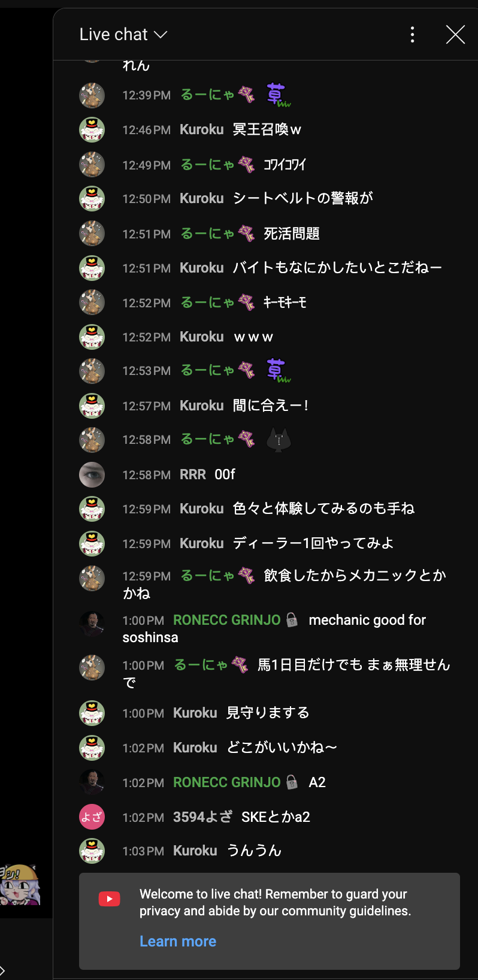Click the purple 草 emoji at 12:53 PM
Image resolution: width=478 pixels, height=980 pixels.
pyautogui.click(x=278, y=371)
